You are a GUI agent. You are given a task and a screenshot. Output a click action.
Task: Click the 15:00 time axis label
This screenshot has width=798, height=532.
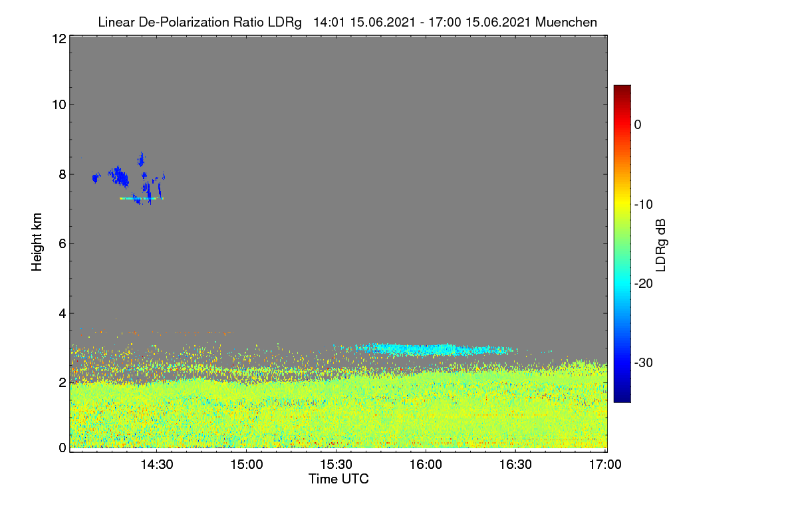tap(246, 465)
